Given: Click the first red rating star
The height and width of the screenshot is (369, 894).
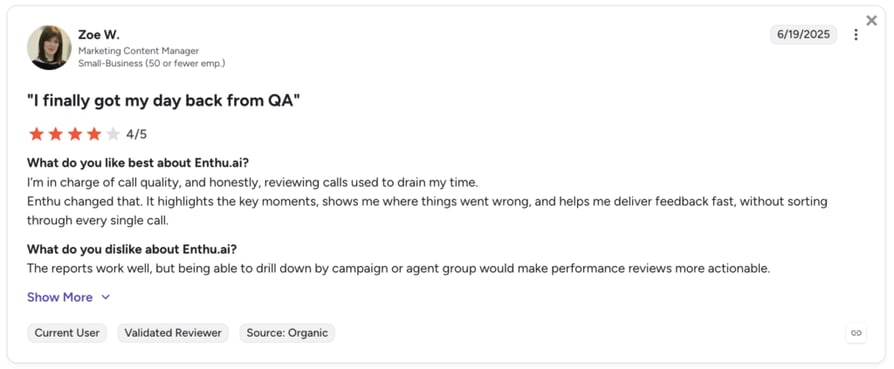Looking at the screenshot, I should tap(36, 135).
